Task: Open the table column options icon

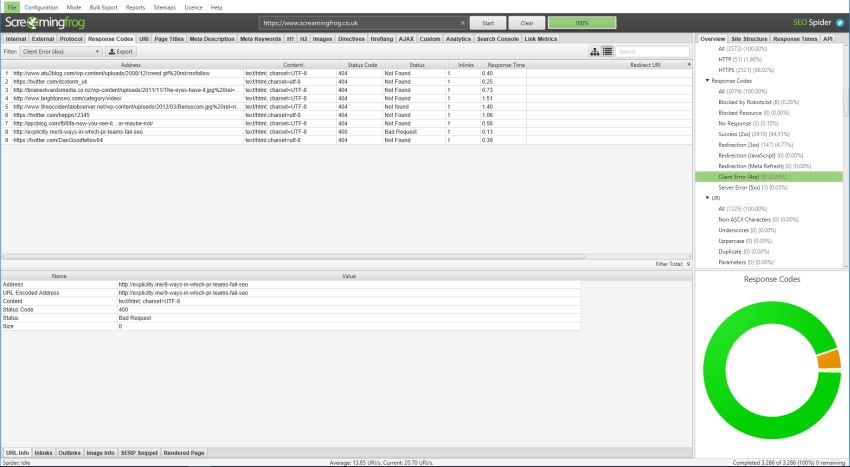Action: click(x=689, y=65)
